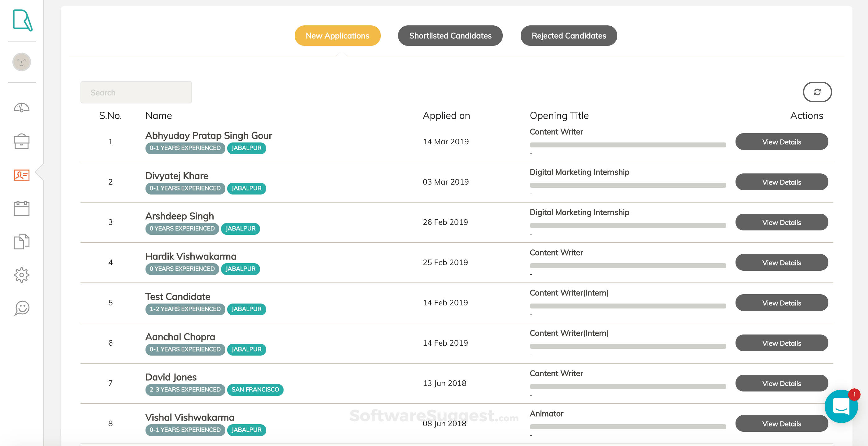Click progress bar for Divyatej Khare
Screen dimensions: 868x446
(627, 186)
